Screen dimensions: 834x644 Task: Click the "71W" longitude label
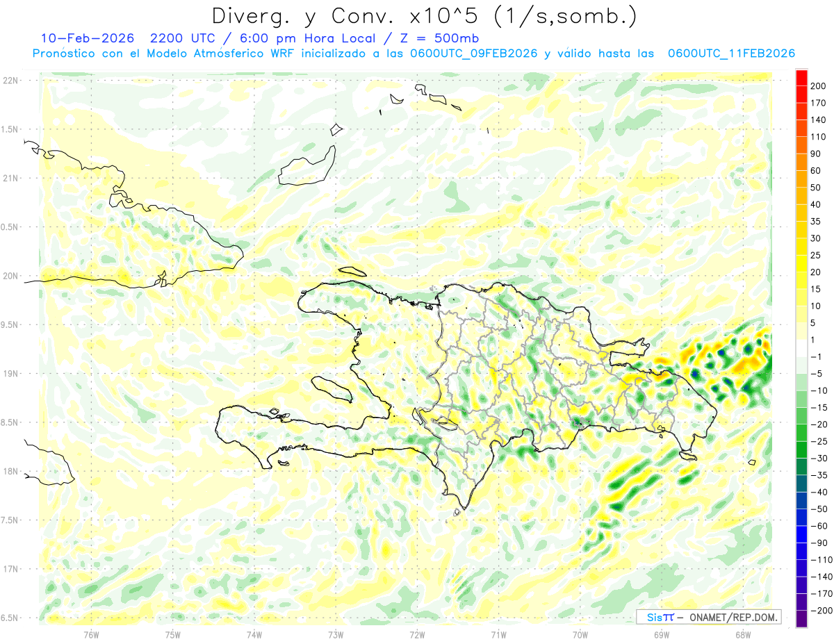pos(498,634)
